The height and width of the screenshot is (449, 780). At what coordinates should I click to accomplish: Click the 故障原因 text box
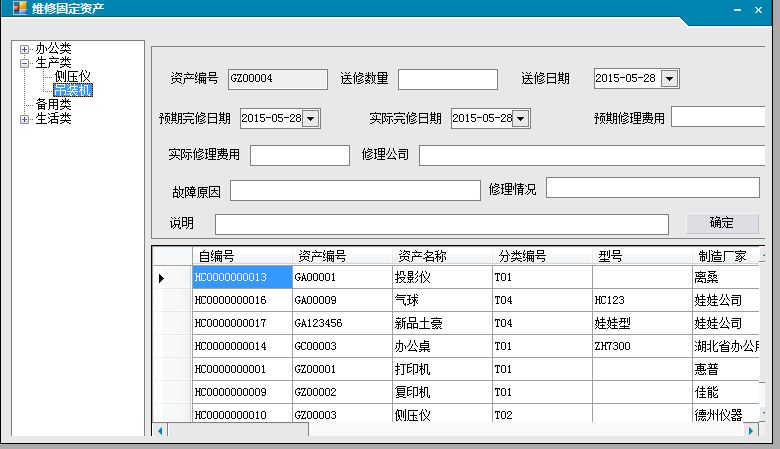[341, 191]
